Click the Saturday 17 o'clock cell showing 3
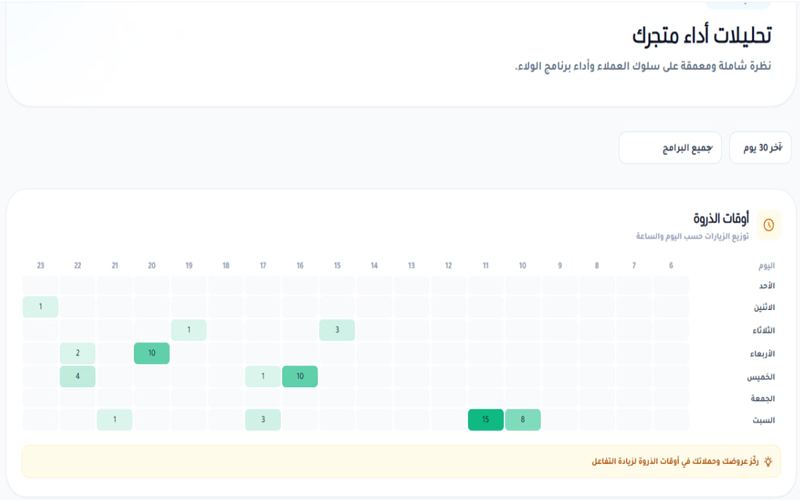 click(x=263, y=419)
